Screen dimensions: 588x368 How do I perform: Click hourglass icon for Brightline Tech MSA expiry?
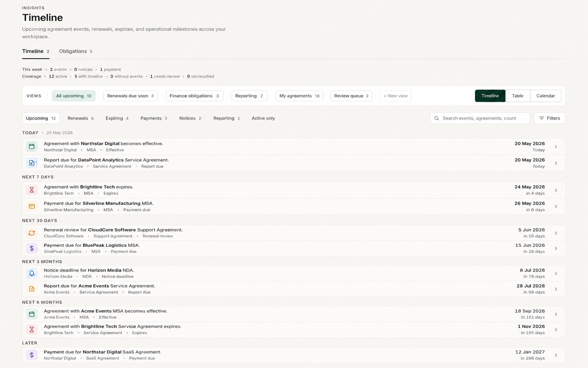pyautogui.click(x=32, y=190)
